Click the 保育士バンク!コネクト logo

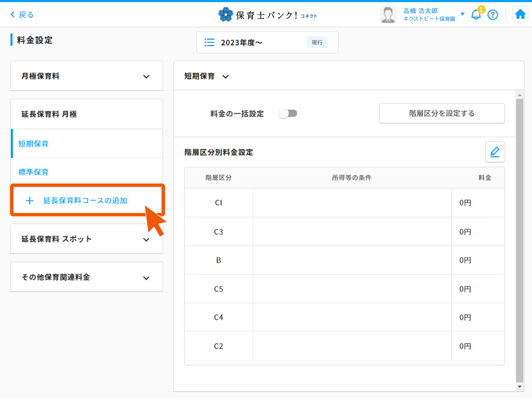point(266,14)
